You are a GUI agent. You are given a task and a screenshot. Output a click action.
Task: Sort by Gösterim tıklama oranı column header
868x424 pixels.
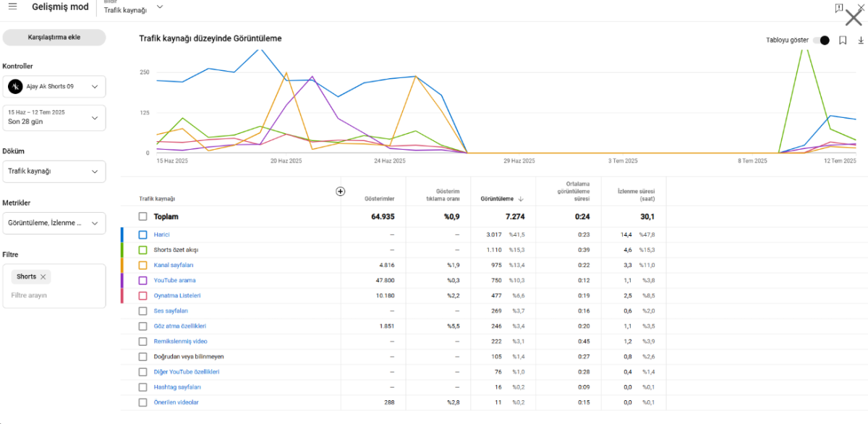(443, 196)
